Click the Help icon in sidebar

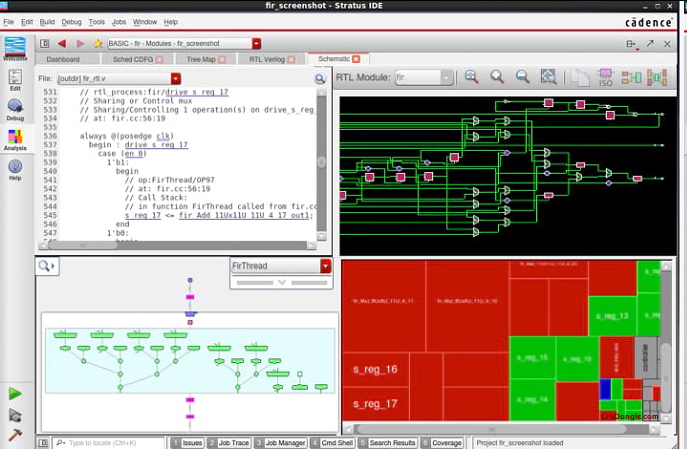tap(15, 169)
